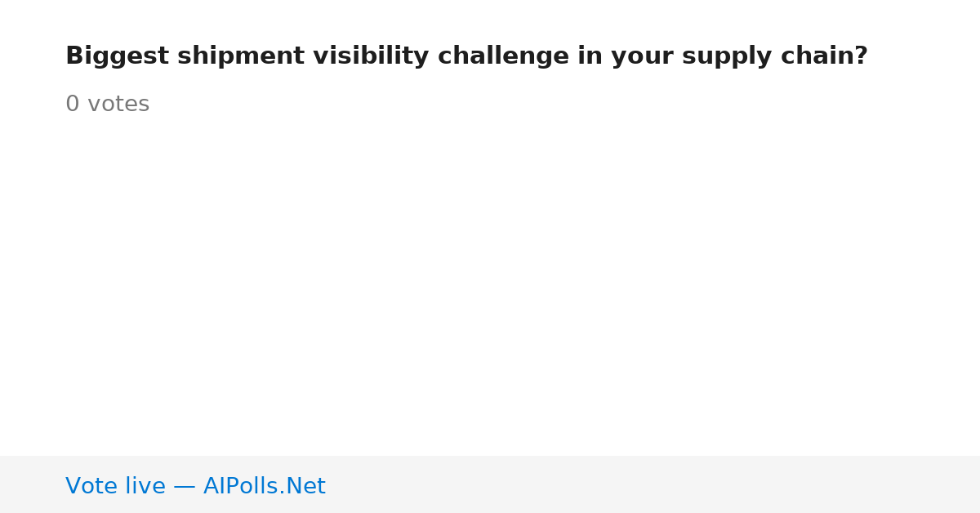This screenshot has height=513, width=980.
Task: Click the word challenge in poll question
Action: [x=503, y=56]
